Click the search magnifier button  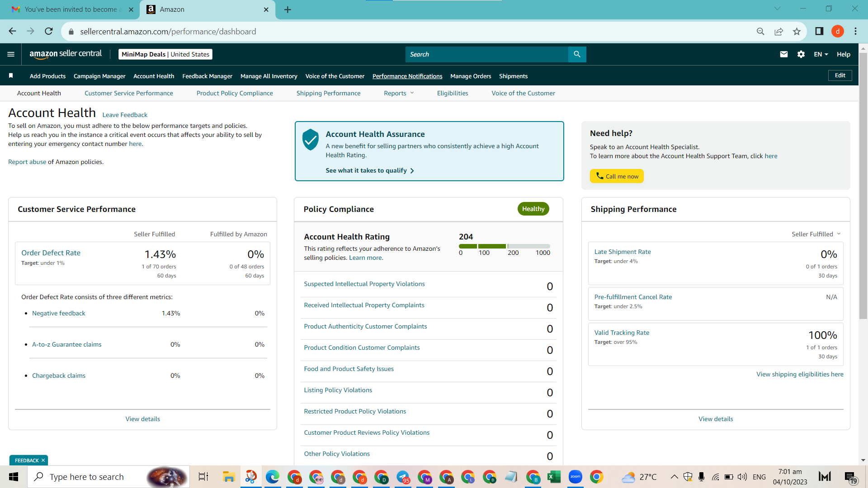[x=577, y=54]
